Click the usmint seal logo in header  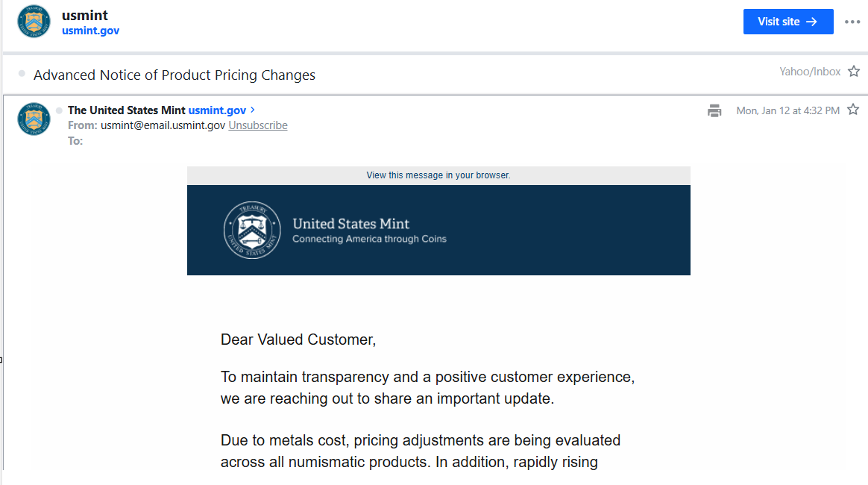click(34, 22)
